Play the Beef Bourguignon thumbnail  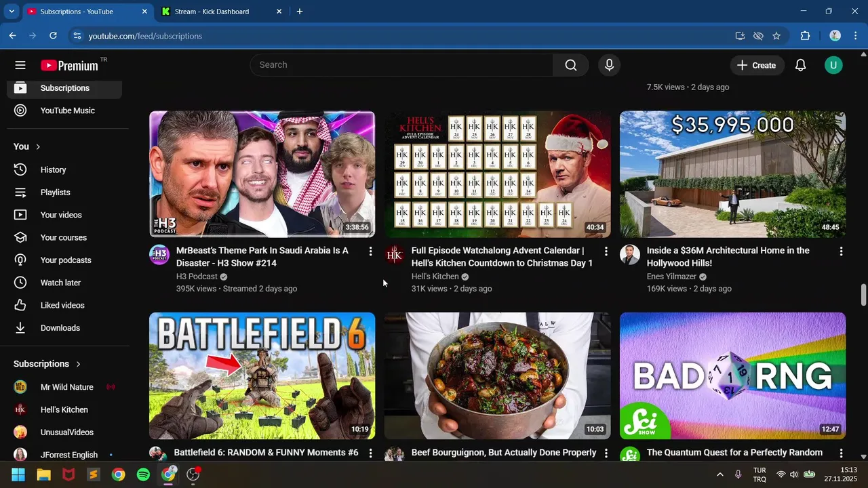point(497,375)
